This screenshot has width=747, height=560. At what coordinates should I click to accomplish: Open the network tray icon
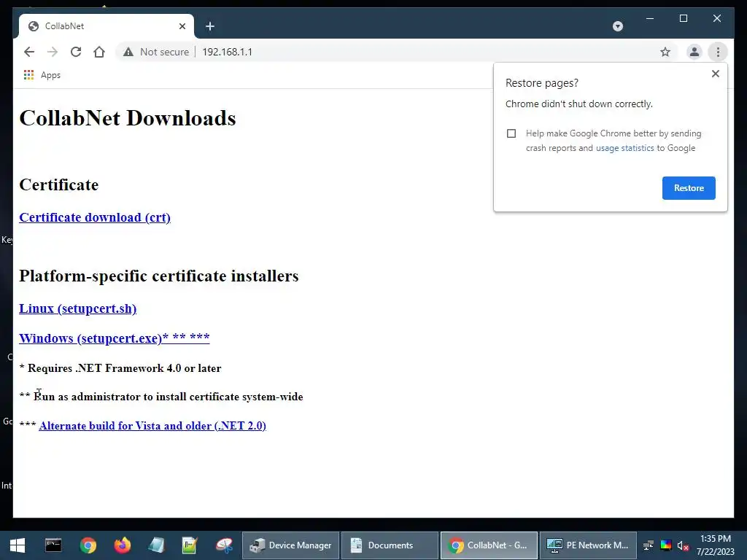(648, 545)
